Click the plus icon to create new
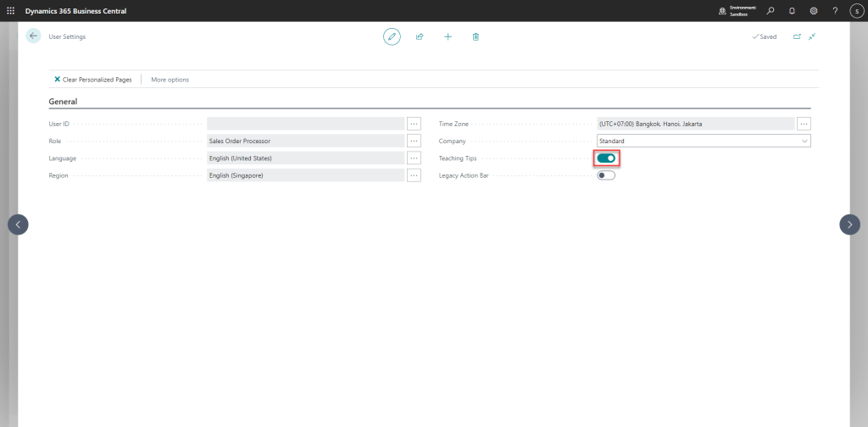 448,36
